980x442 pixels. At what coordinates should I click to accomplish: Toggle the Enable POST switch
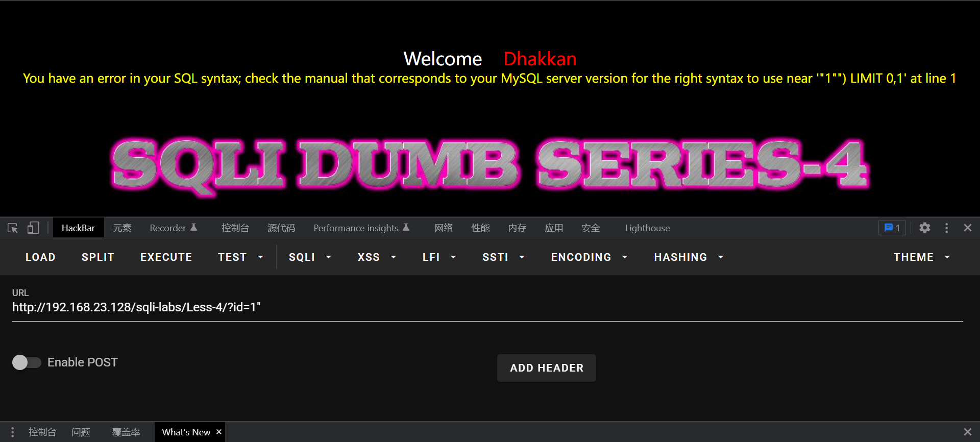click(x=27, y=362)
